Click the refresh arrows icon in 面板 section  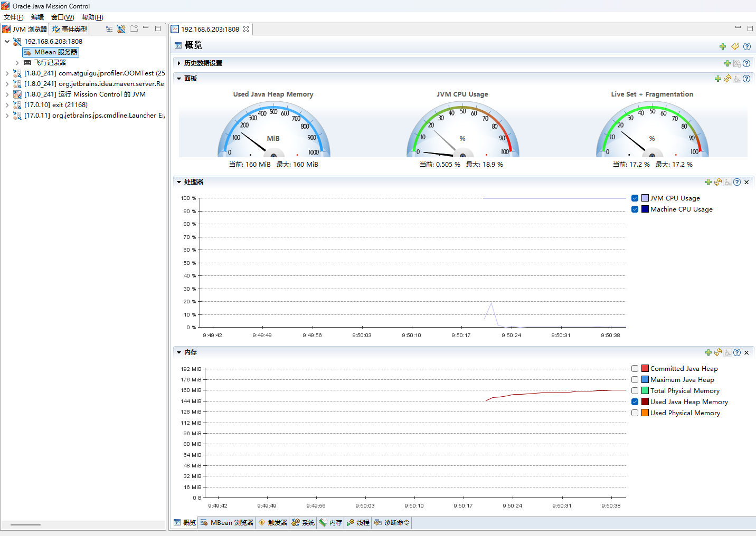(x=727, y=79)
